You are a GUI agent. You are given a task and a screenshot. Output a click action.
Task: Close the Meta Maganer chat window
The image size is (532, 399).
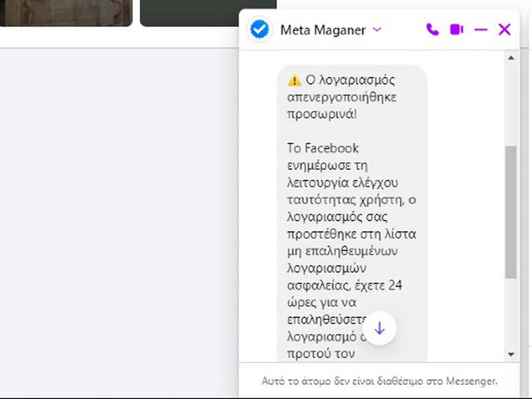coord(505,29)
